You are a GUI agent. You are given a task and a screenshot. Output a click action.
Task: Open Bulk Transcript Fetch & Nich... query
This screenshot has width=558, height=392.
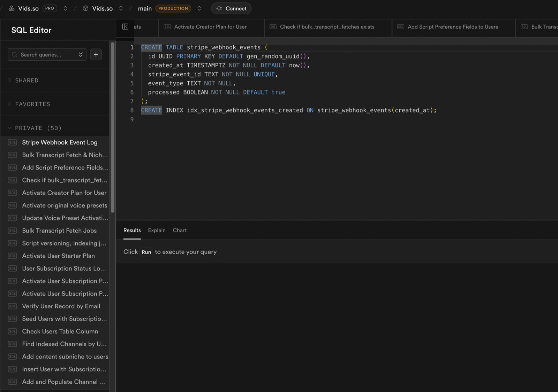pyautogui.click(x=55, y=155)
